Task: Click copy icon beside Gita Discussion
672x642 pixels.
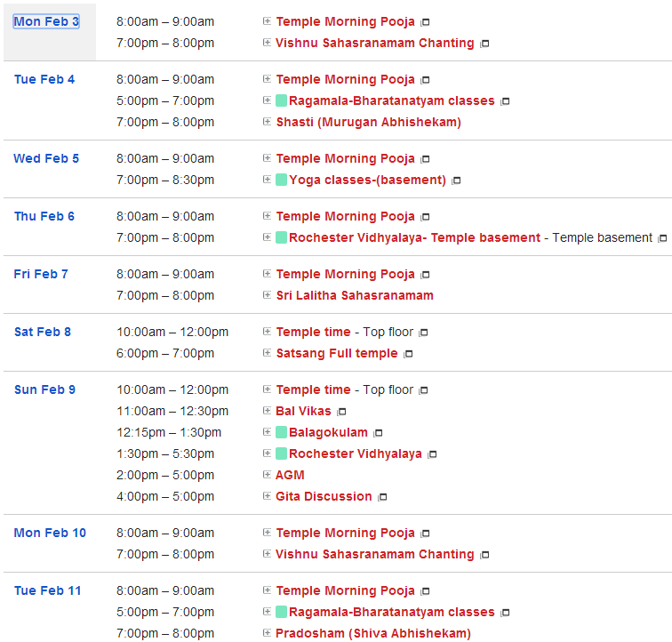Action: 382,497
